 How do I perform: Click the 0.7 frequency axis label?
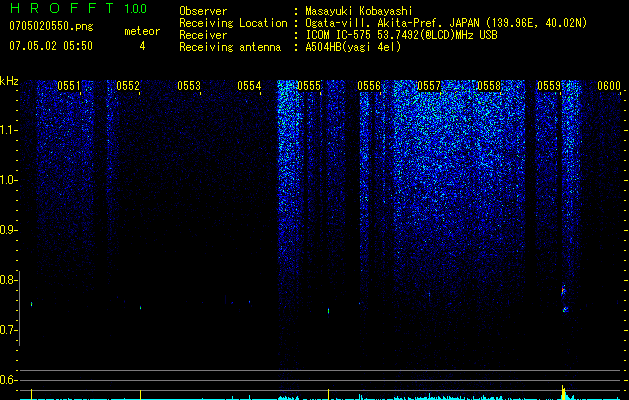click(8, 330)
